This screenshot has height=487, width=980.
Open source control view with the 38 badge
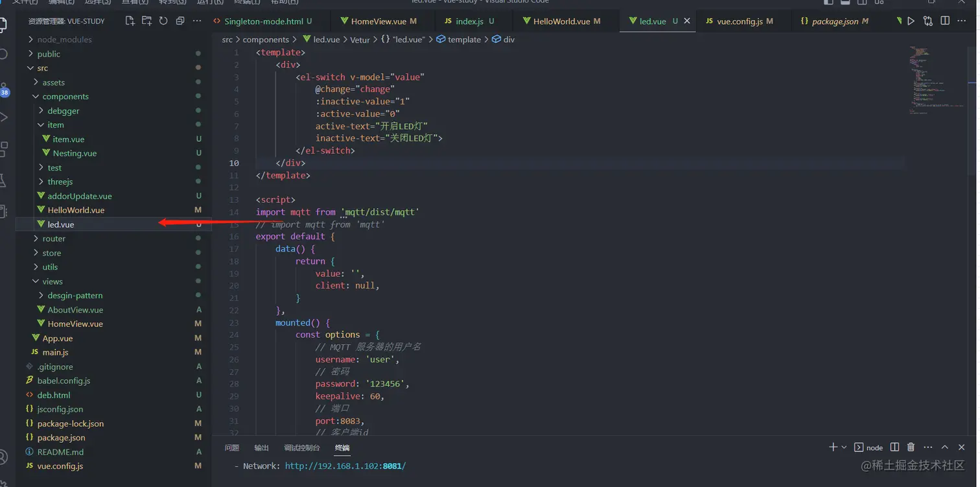pyautogui.click(x=4, y=88)
